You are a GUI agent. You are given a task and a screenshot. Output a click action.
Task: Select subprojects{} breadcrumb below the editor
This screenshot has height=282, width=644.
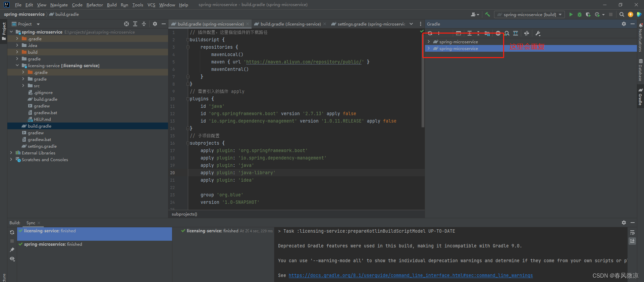[x=184, y=214]
